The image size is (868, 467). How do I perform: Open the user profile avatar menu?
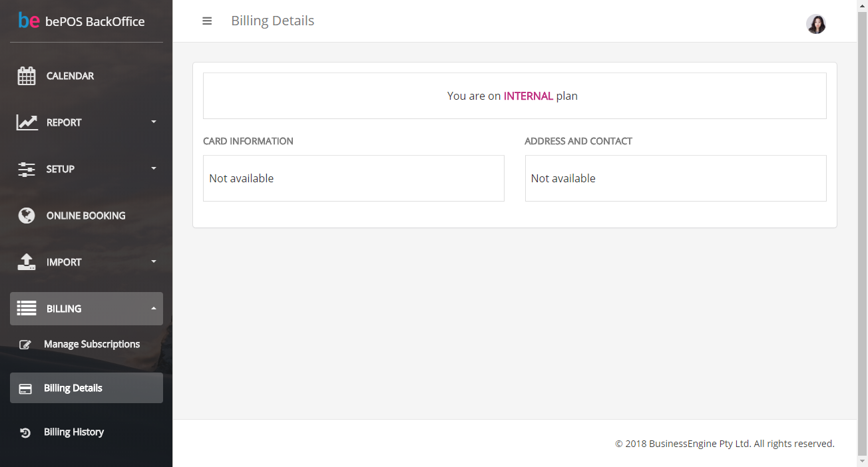[x=816, y=24]
